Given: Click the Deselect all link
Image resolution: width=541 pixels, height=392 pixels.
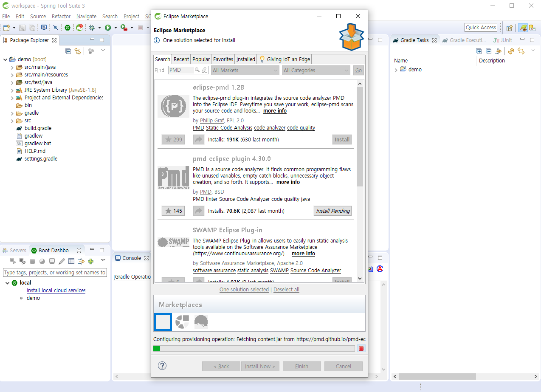Looking at the screenshot, I should click(286, 289).
